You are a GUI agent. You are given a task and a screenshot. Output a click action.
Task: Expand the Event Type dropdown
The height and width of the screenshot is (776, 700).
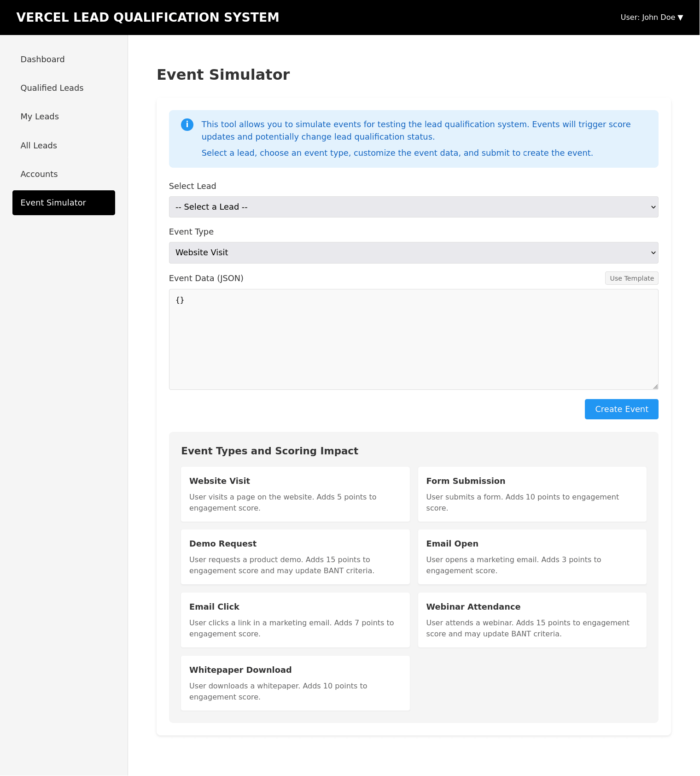(x=414, y=253)
